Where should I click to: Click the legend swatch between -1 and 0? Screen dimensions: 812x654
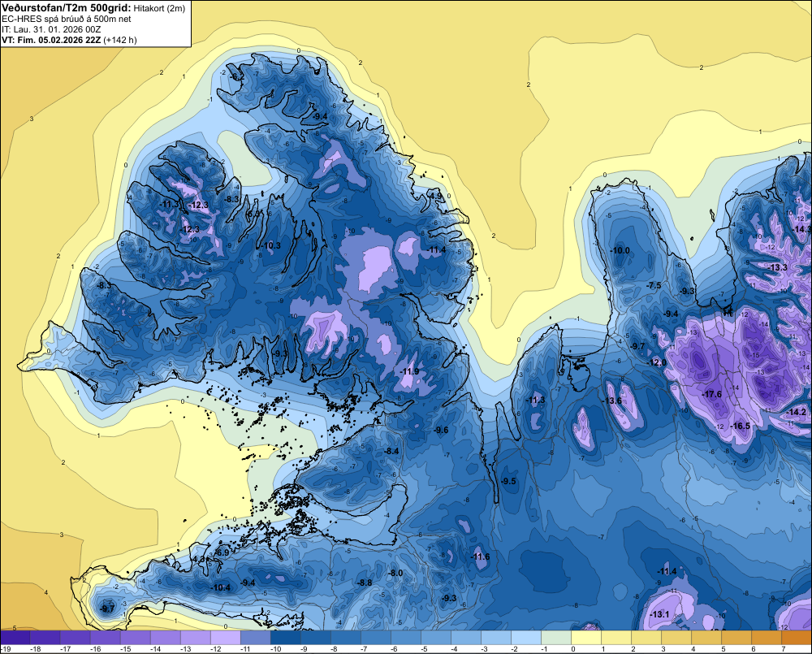[x=555, y=638]
